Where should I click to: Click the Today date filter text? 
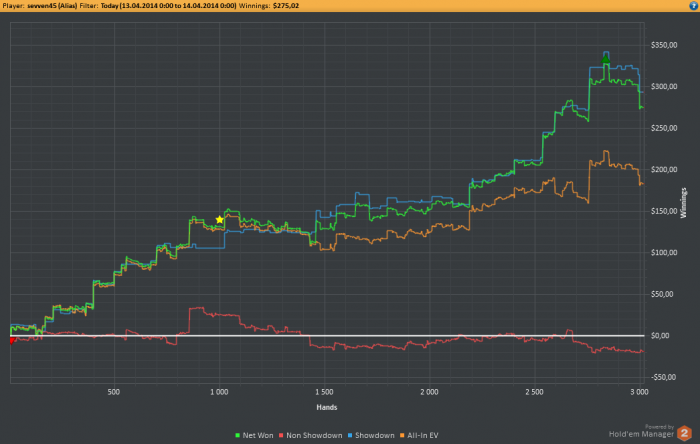pos(168,6)
